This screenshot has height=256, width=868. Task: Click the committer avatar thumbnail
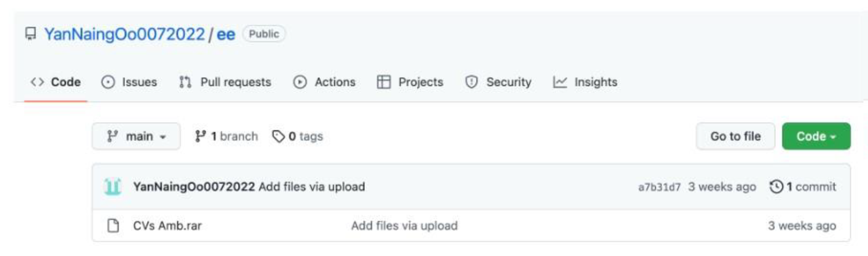tap(113, 187)
